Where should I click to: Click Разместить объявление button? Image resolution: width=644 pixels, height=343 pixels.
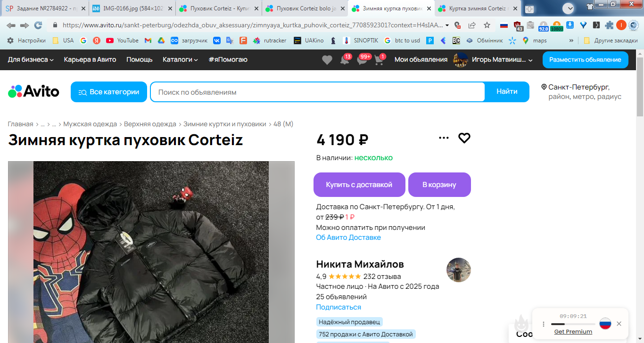click(585, 60)
